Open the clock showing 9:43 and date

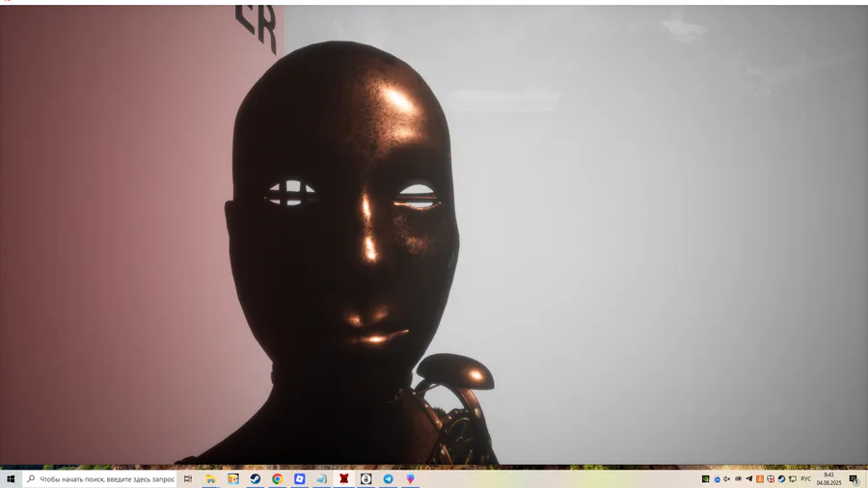[828, 479]
